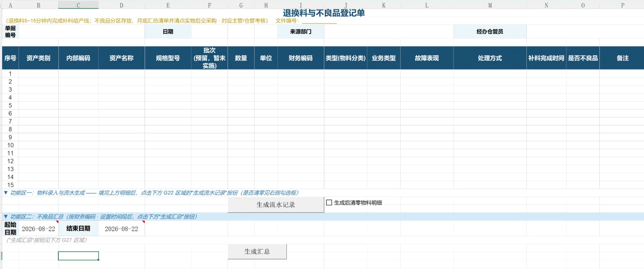This screenshot has height=269, width=644.
Task: Click the 补料完成时间 column header
Action: tap(546, 58)
